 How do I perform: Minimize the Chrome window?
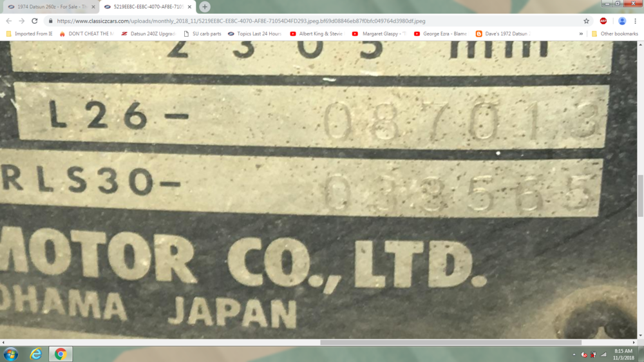tap(607, 3)
